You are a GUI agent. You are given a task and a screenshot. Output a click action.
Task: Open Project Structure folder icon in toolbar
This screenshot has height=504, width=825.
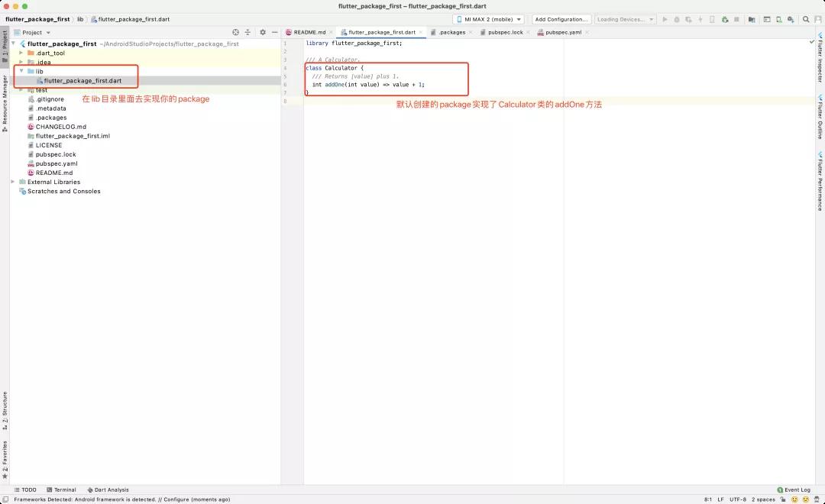tap(752, 19)
